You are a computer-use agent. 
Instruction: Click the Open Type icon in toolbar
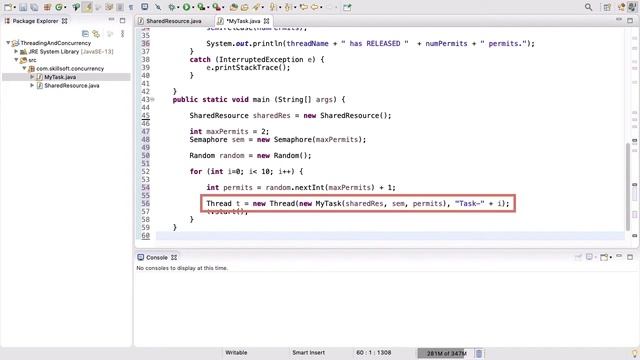[x=233, y=7]
